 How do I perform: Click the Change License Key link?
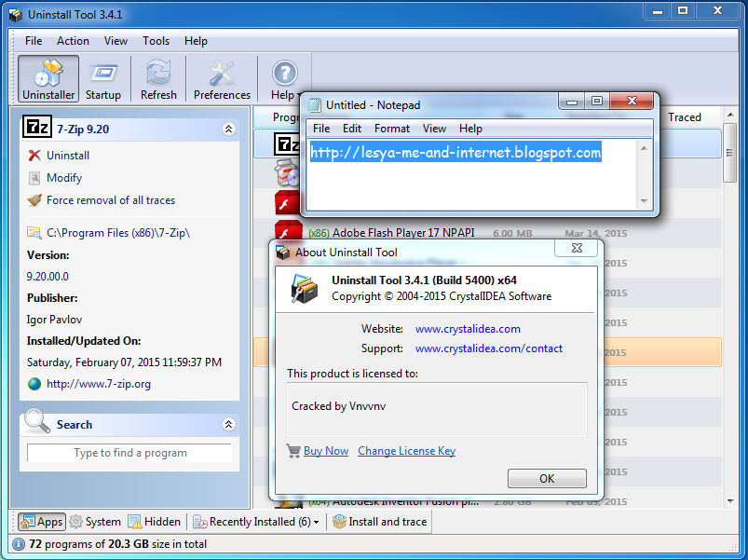(407, 451)
